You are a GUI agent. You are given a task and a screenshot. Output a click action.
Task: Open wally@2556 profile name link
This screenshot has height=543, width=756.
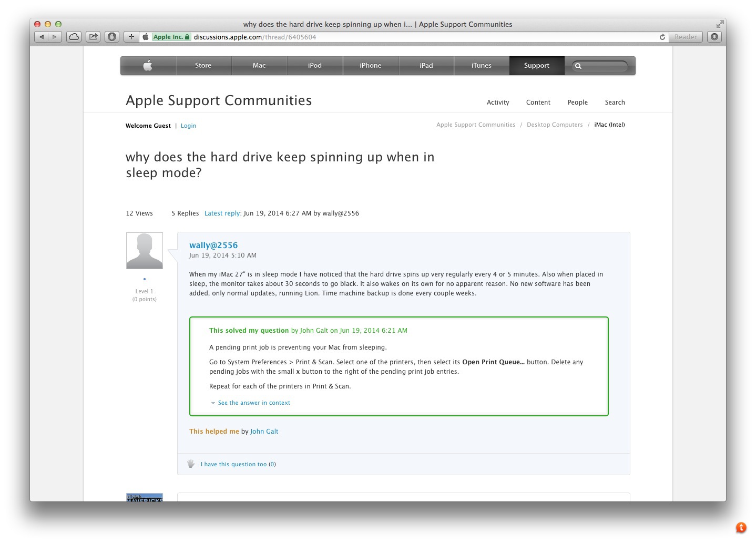(x=213, y=245)
